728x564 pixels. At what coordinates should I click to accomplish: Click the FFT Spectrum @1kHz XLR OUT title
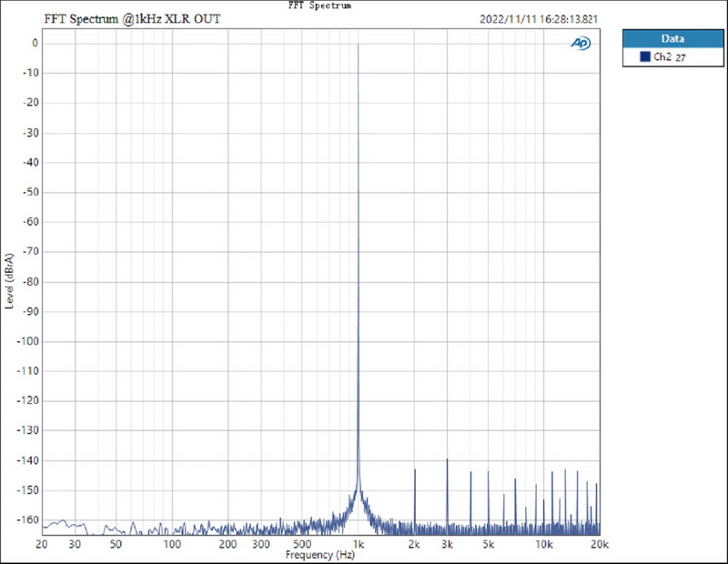coord(132,18)
